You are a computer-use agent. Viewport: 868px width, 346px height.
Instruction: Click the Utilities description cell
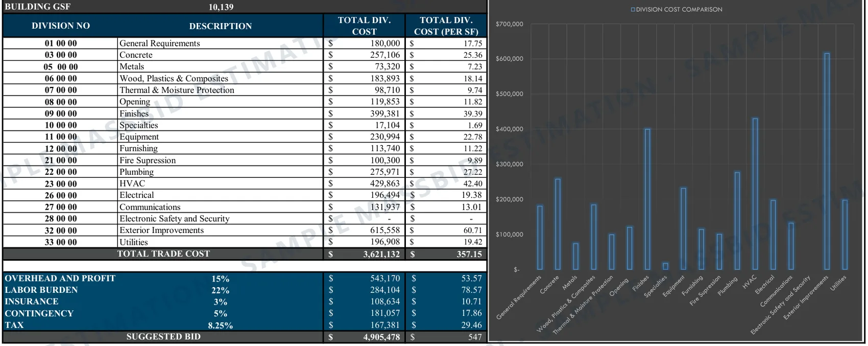tap(220, 242)
